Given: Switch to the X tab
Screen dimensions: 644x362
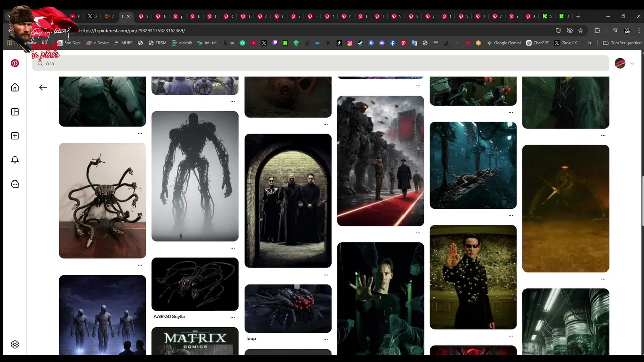Looking at the screenshot, I should pos(92,16).
